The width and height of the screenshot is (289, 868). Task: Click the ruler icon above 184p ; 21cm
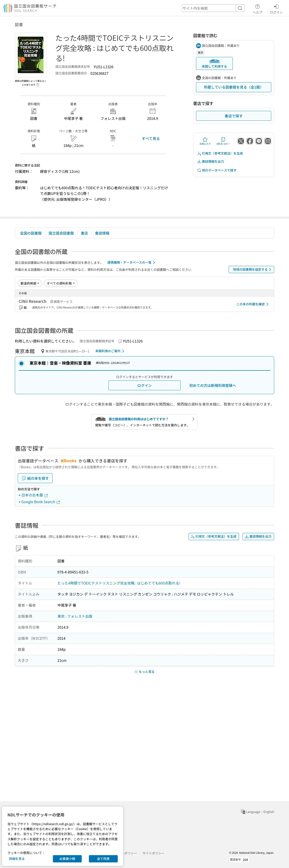(x=73, y=138)
